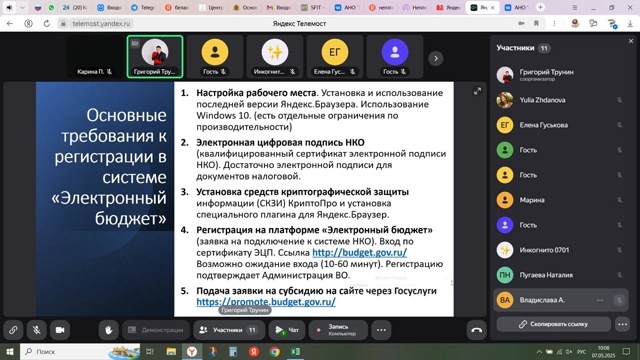Open the Чат panel

click(287, 330)
